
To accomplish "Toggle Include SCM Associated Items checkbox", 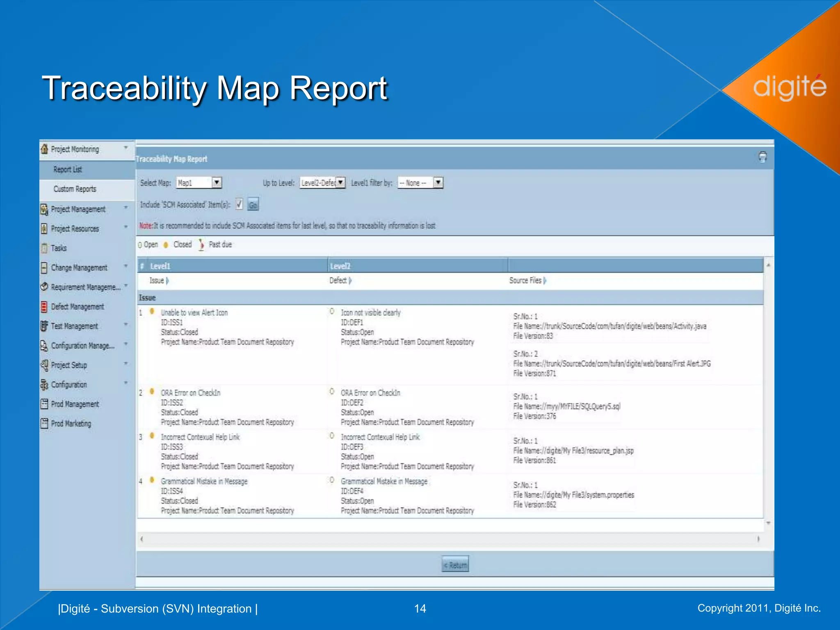I will [x=239, y=204].
